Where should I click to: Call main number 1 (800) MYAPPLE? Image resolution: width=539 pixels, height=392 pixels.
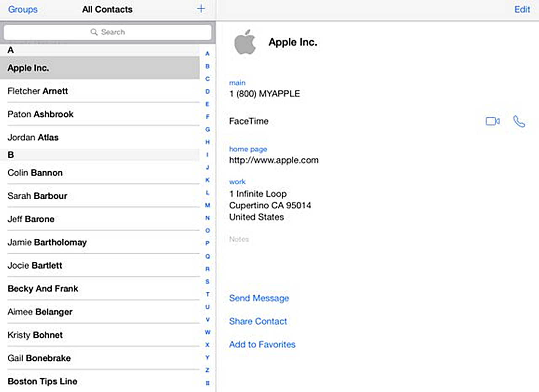click(x=264, y=93)
